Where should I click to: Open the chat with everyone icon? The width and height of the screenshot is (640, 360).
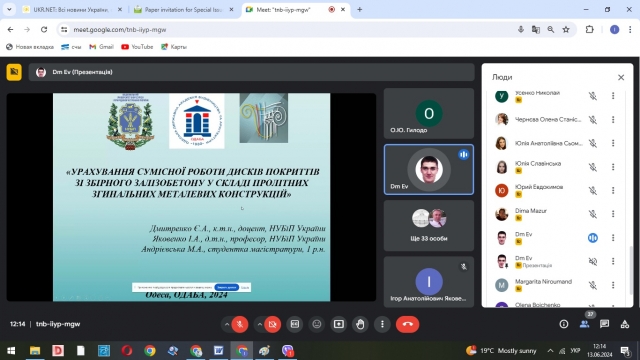[604, 324]
